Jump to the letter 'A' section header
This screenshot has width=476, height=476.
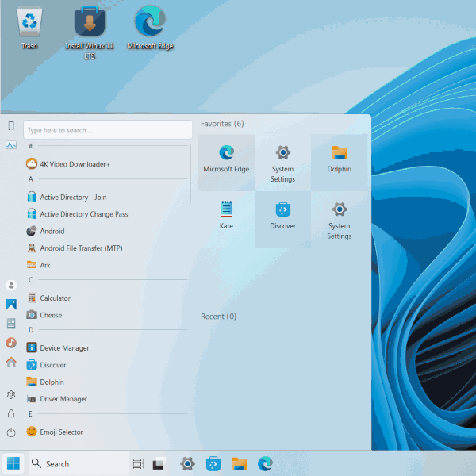[x=30, y=180]
